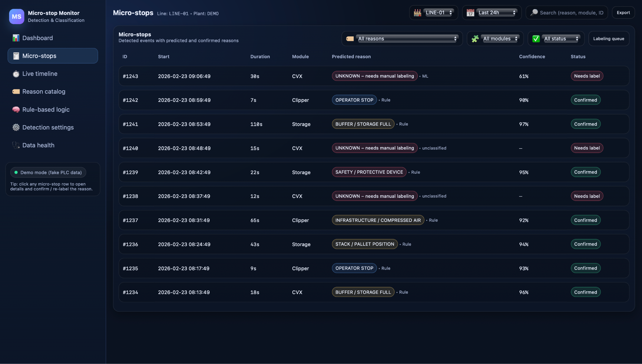Screen dimensions: 642x364
Task: Click the Dashboard bar chart icon
Action: coord(16,38)
